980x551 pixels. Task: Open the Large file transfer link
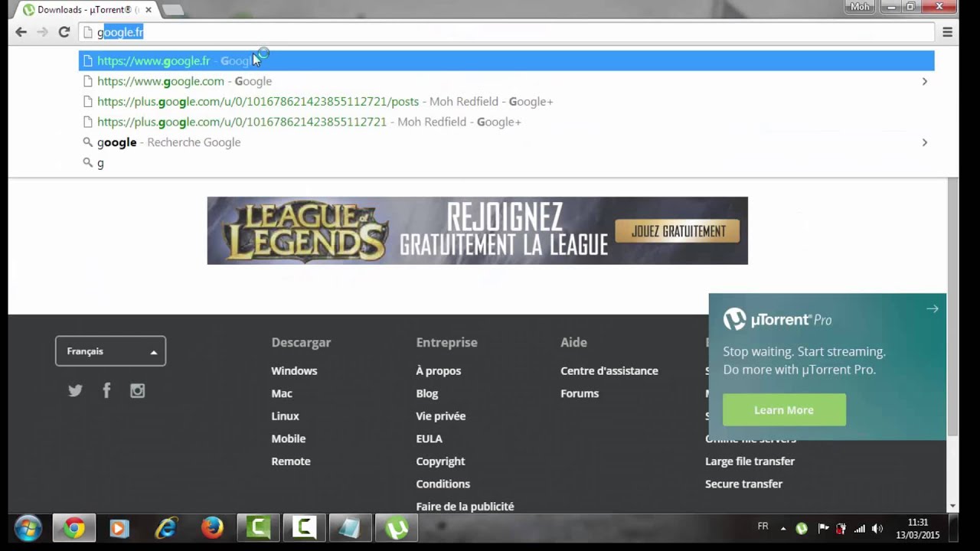pos(750,461)
